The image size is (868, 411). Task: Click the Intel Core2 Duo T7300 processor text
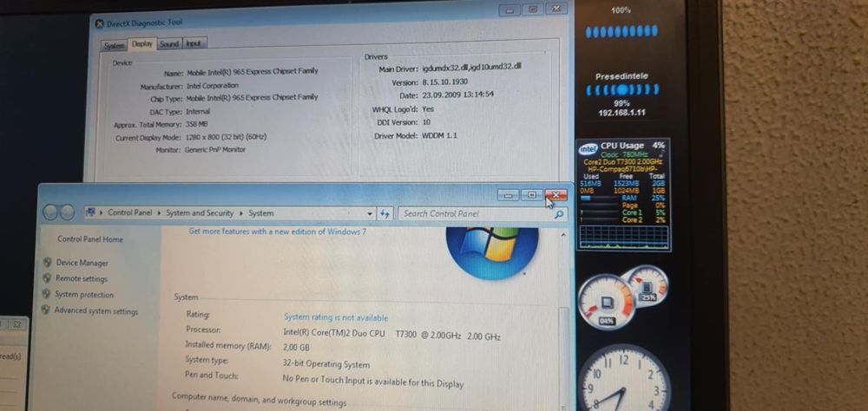(392, 335)
